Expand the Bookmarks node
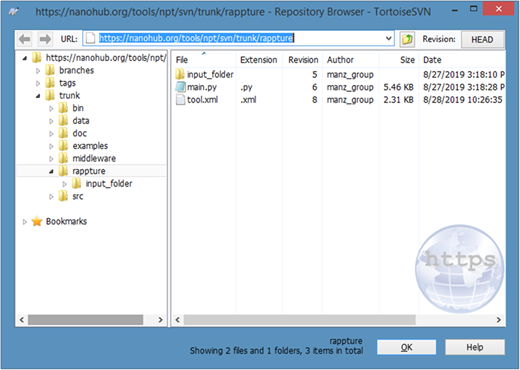Viewport: 520px width, 370px height. point(24,222)
